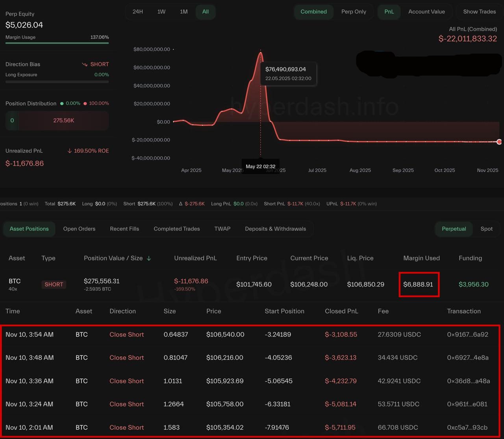Screen dimensions: 504x439
Task: Click the 275.56K short distribution bar
Action: (63, 121)
